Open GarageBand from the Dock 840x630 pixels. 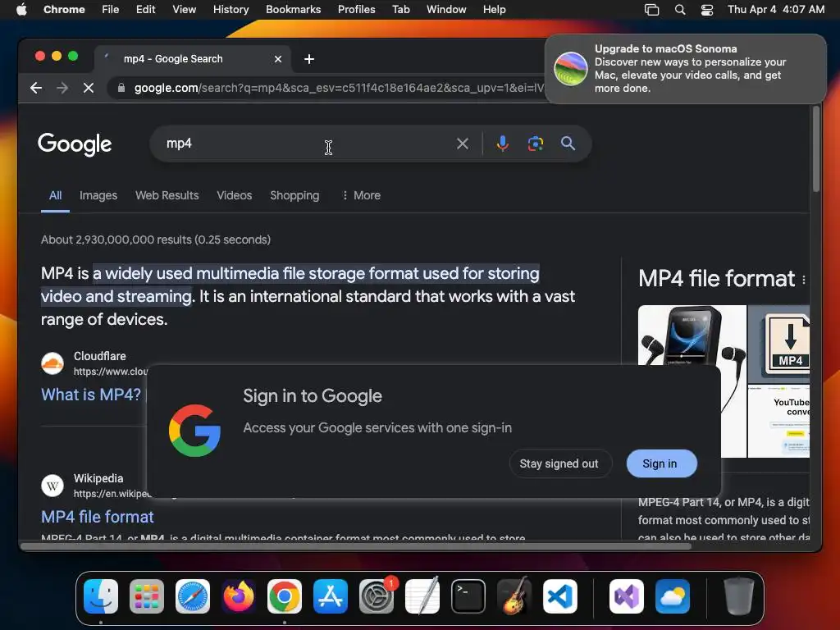click(514, 596)
